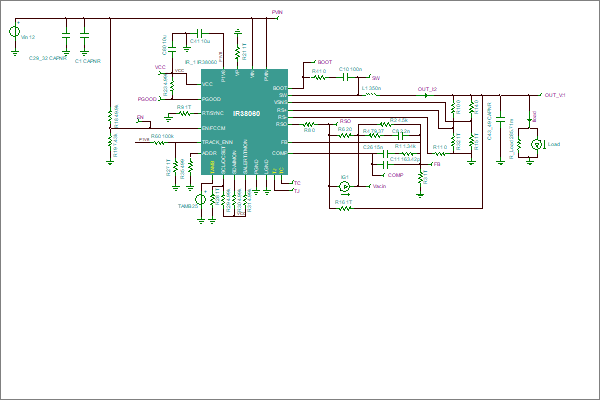Click the TJ output label
The width and height of the screenshot is (600, 400).
pyautogui.click(x=297, y=191)
